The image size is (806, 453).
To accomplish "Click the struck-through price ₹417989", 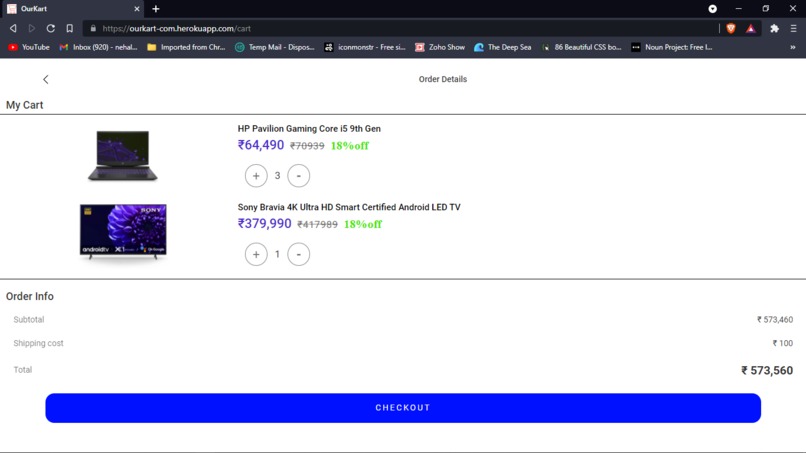I will point(317,225).
